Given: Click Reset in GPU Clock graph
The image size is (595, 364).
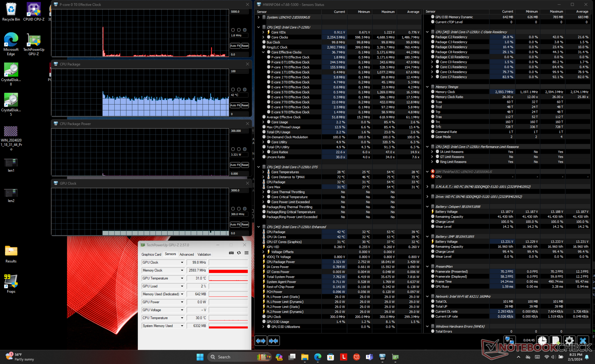Looking at the screenshot, I should pos(245,224).
